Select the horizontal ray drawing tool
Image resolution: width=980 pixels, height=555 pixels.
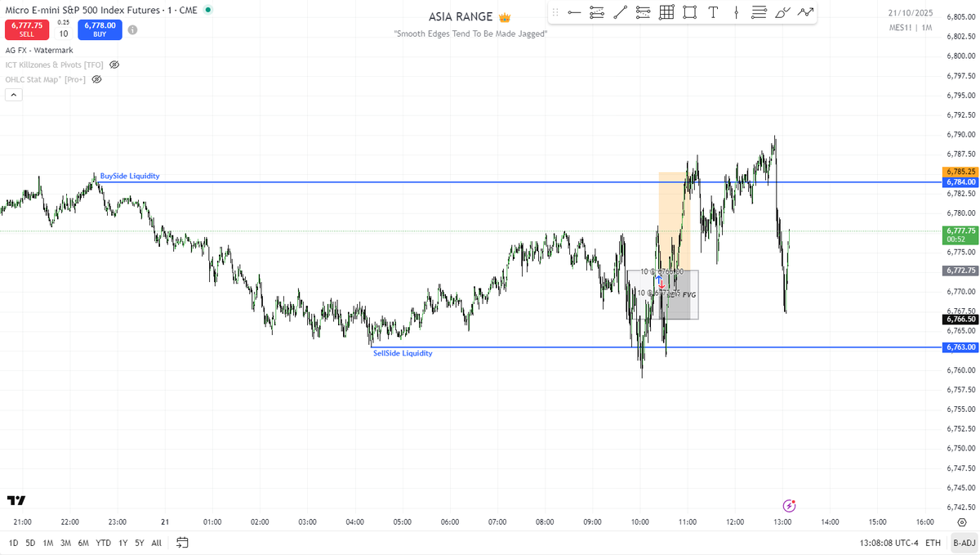pos(574,12)
